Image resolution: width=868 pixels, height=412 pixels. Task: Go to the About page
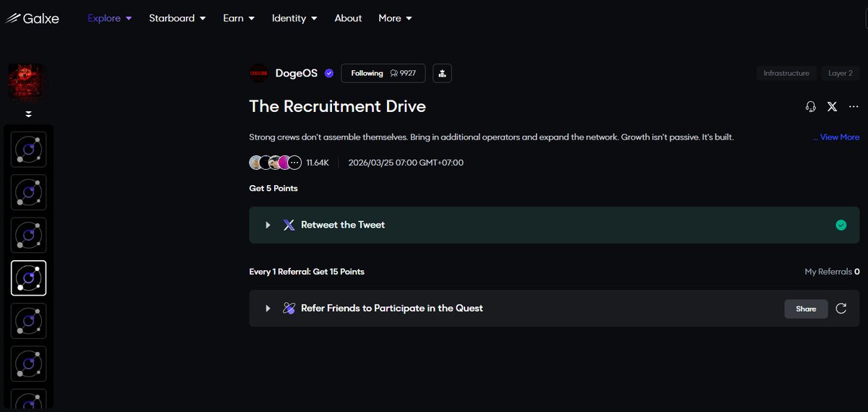coord(348,18)
